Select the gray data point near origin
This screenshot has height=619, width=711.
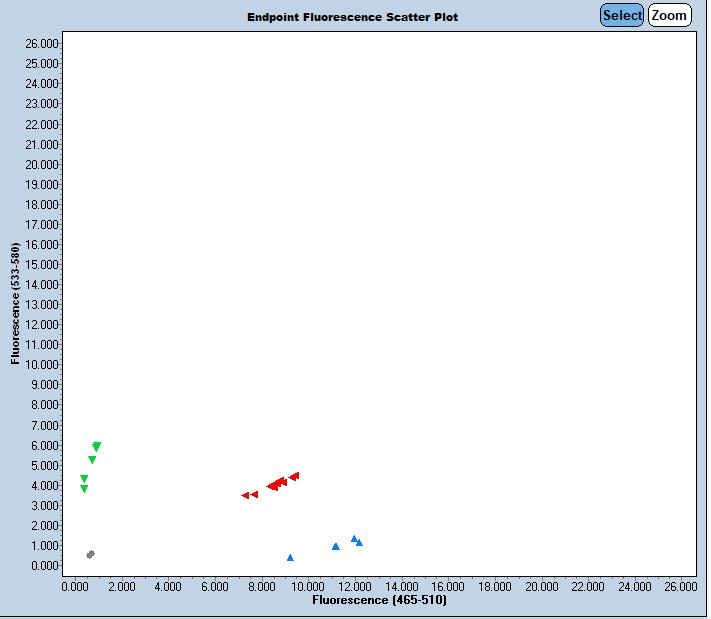[90, 554]
